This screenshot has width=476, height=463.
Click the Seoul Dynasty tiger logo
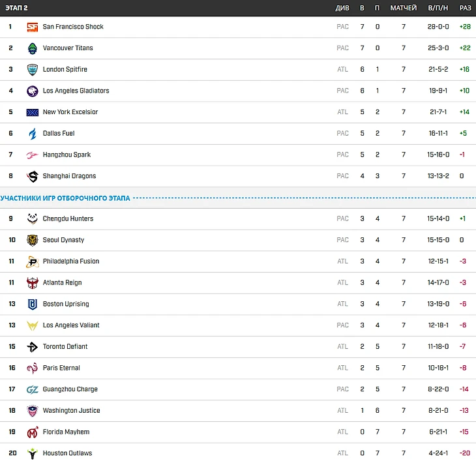(x=33, y=240)
